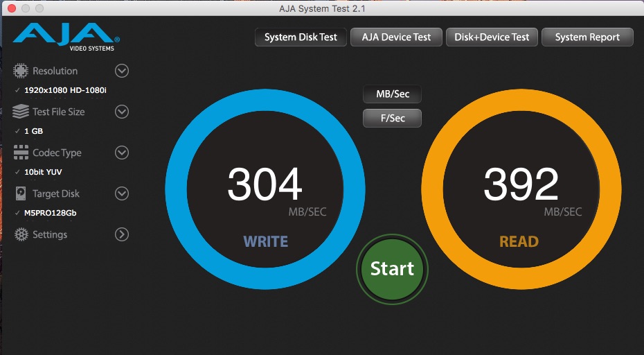The height and width of the screenshot is (355, 644).
Task: Expand the Target Disk chevron
Action: coord(122,193)
